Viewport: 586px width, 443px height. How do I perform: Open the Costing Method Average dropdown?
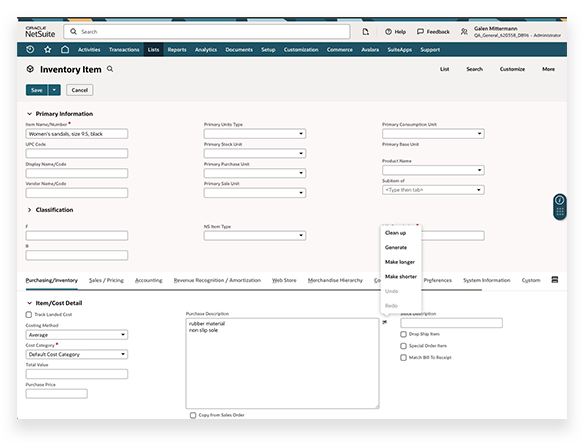(77, 335)
